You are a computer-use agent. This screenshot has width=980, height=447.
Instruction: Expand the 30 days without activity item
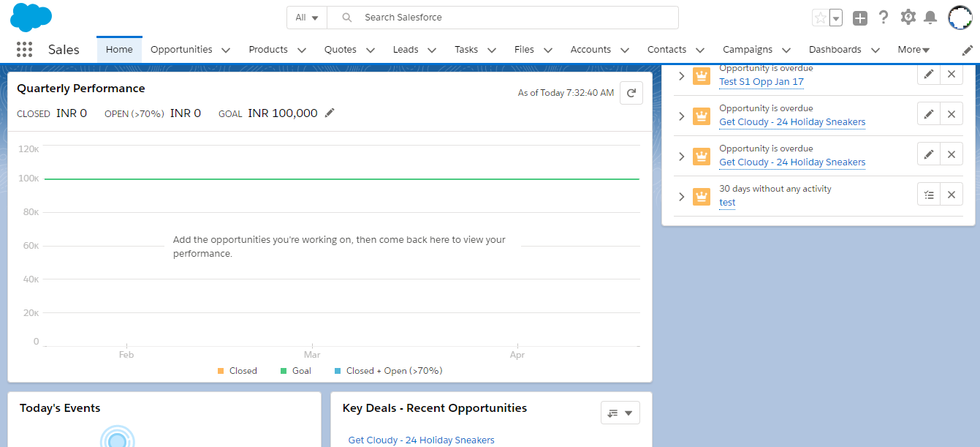pos(681,196)
